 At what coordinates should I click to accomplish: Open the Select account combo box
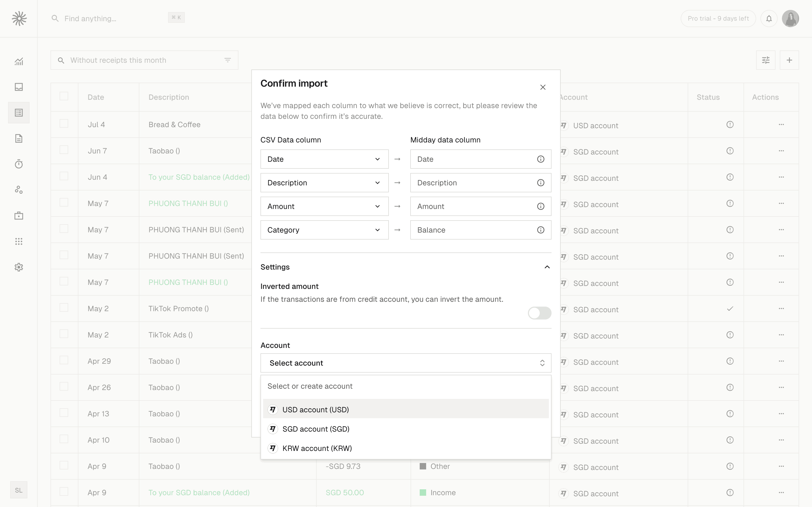[x=406, y=363]
